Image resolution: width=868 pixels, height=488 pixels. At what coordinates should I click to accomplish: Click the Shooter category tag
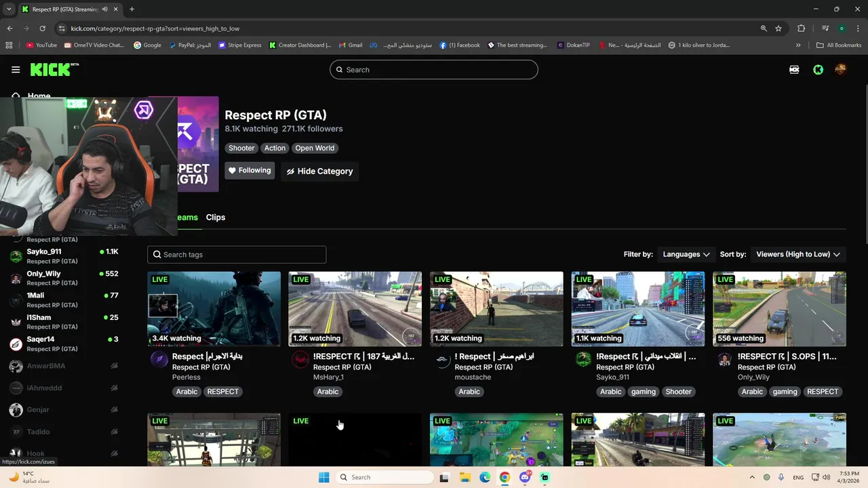tap(241, 148)
